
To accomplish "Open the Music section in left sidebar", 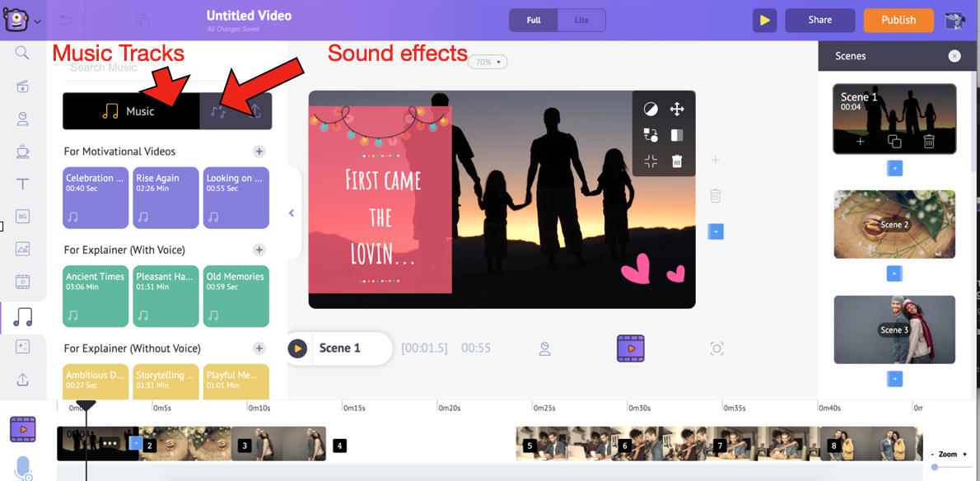I will coord(23,316).
